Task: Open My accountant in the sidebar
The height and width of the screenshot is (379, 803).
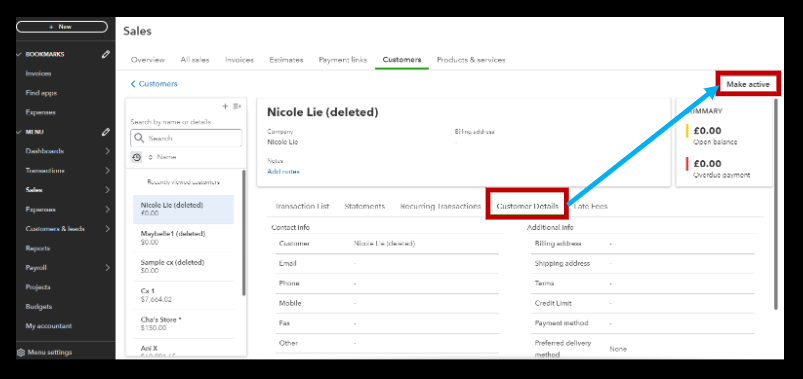Action: (49, 326)
